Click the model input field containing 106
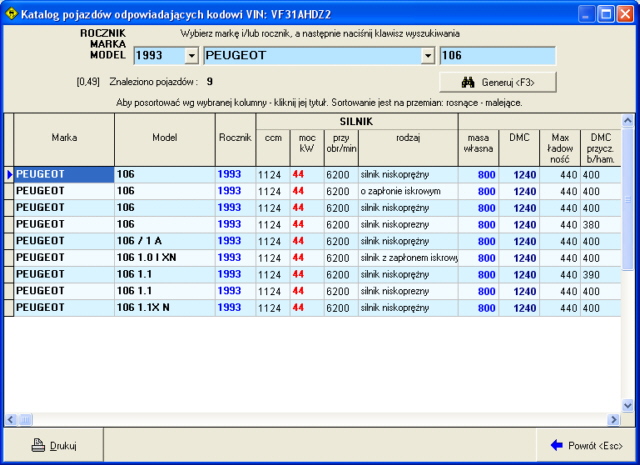Image resolution: width=640 pixels, height=465 pixels. click(497, 56)
